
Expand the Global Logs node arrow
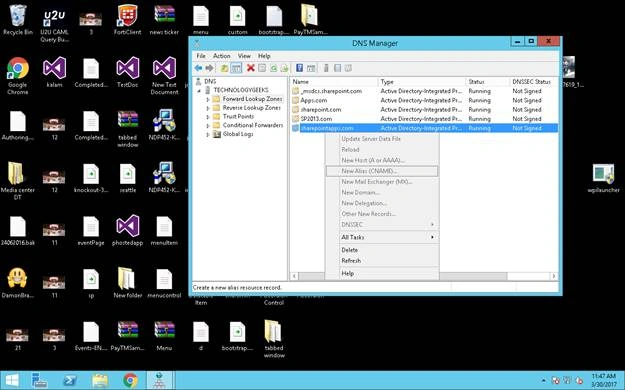(x=208, y=134)
